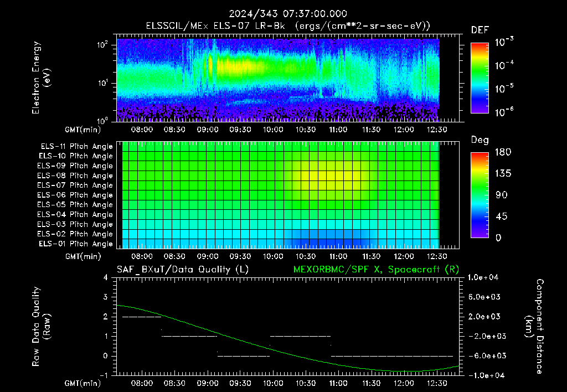Viewport: 567px width, 392px height.
Task: Click the ELS-01 Pitch Angle row label
Action: pos(76,244)
